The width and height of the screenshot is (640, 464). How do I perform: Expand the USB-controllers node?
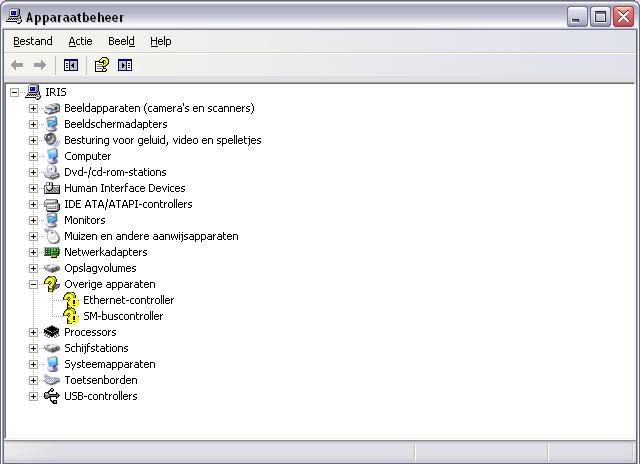33,396
